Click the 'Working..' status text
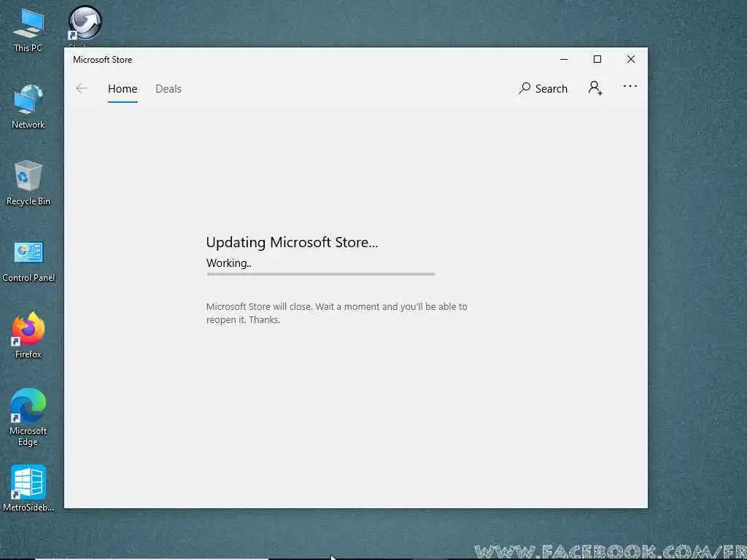The width and height of the screenshot is (747, 560). pos(228,263)
